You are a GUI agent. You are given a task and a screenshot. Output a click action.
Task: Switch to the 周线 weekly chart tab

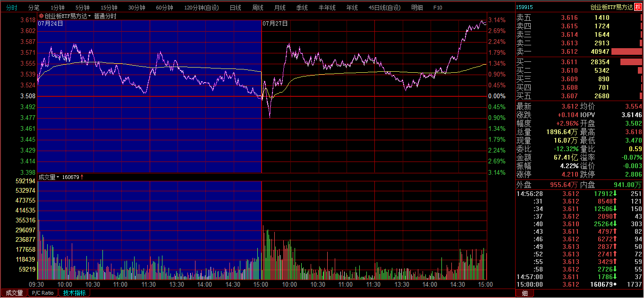coord(257,8)
